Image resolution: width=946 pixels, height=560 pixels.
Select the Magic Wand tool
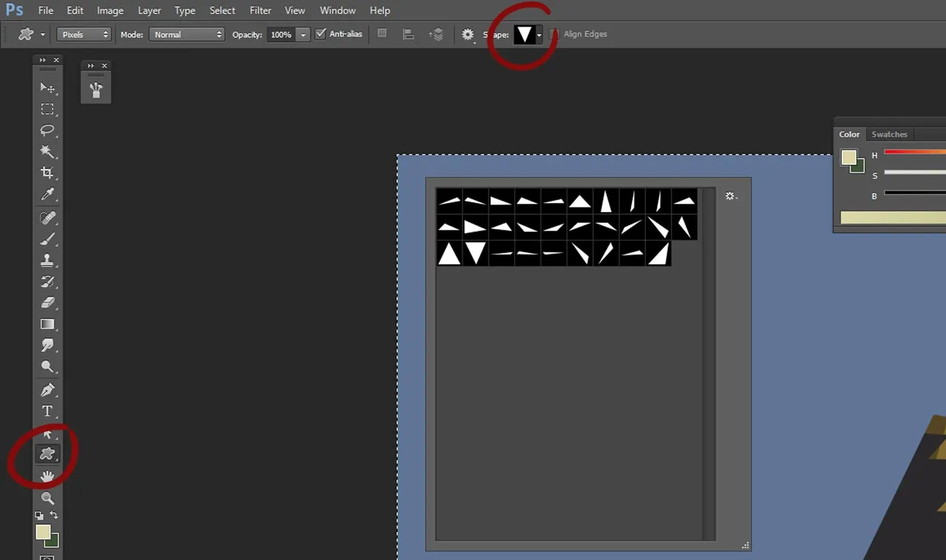pyautogui.click(x=47, y=151)
